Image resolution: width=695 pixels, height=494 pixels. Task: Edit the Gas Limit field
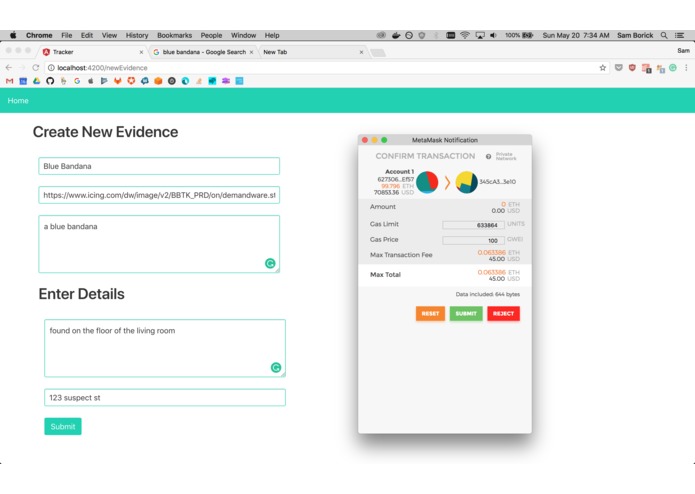pos(473,225)
